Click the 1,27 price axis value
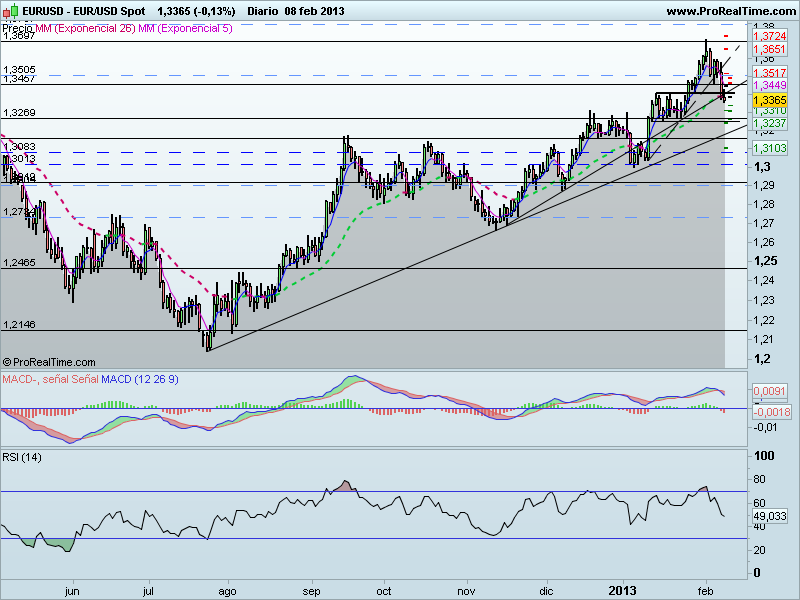The image size is (800, 600). [x=764, y=223]
